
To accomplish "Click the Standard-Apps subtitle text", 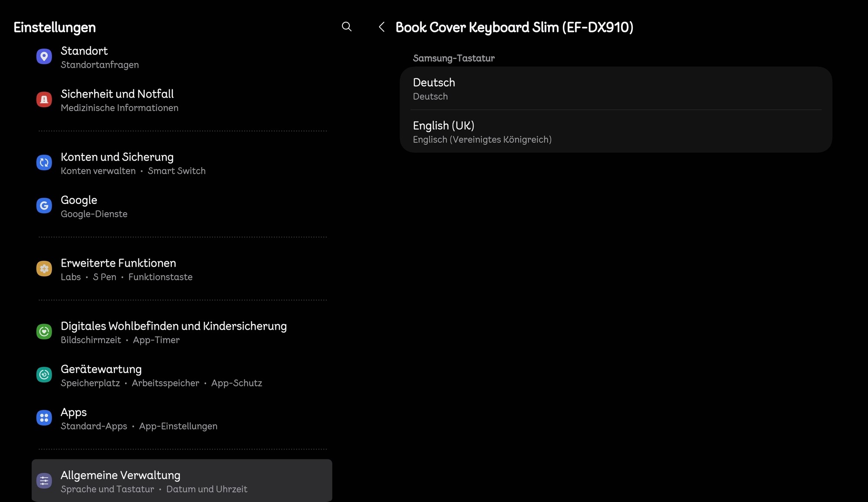I will pyautogui.click(x=94, y=426).
